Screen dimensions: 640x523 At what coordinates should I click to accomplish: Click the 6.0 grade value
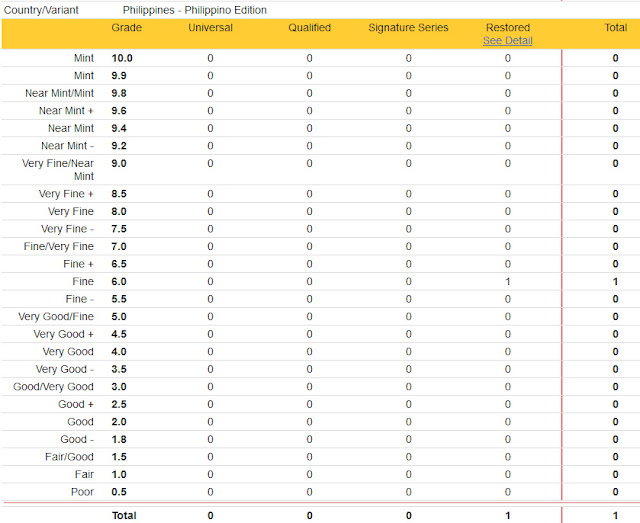point(119,281)
